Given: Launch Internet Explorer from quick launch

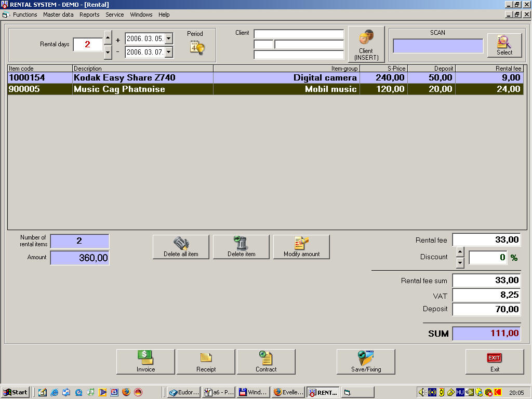Looking at the screenshot, I should coord(54,392).
